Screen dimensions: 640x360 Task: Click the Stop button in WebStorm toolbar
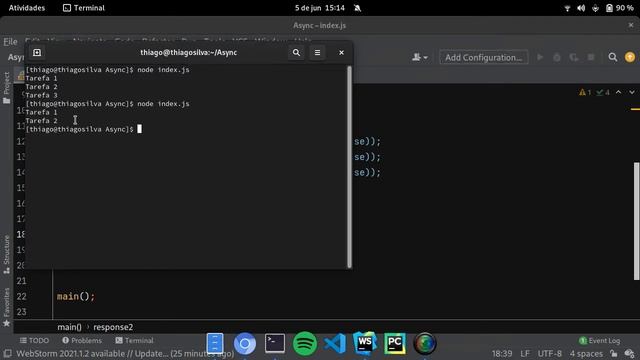tap(591, 57)
